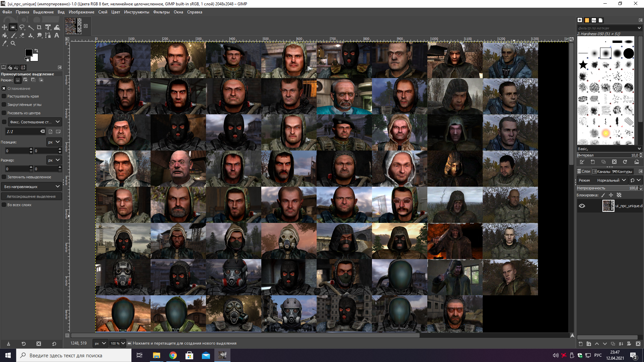The height and width of the screenshot is (362, 644).
Task: Select the Unified Transform tool
Action: tap(48, 27)
